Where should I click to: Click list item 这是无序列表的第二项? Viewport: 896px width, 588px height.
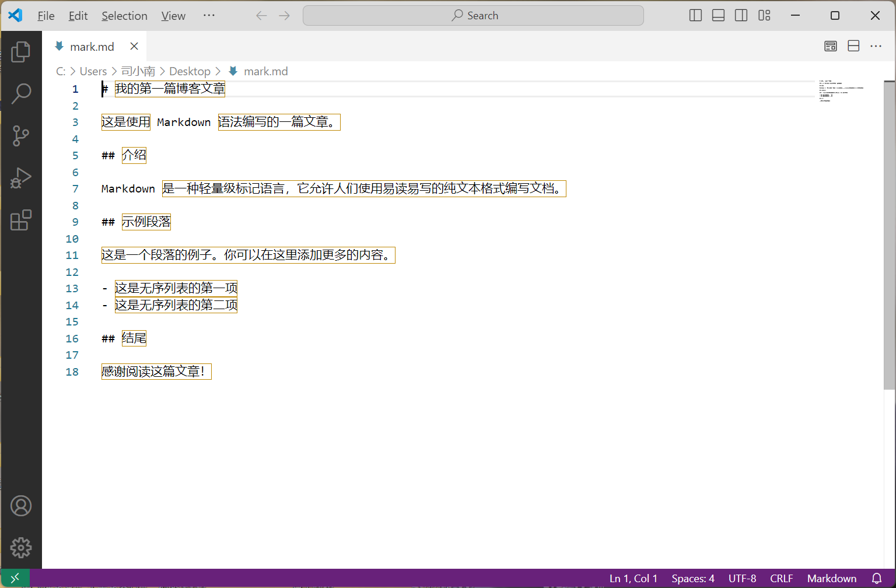point(176,305)
